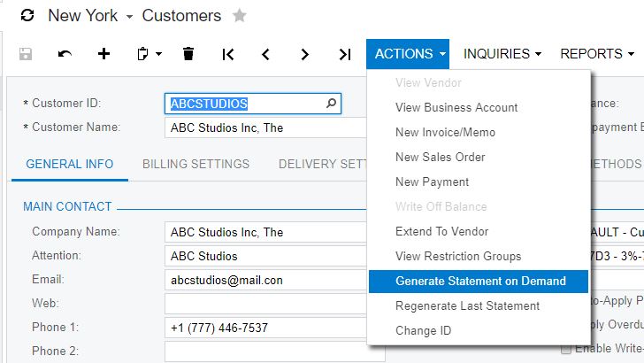Collapse the ACTIONS menu button
644x363 pixels.
408,54
